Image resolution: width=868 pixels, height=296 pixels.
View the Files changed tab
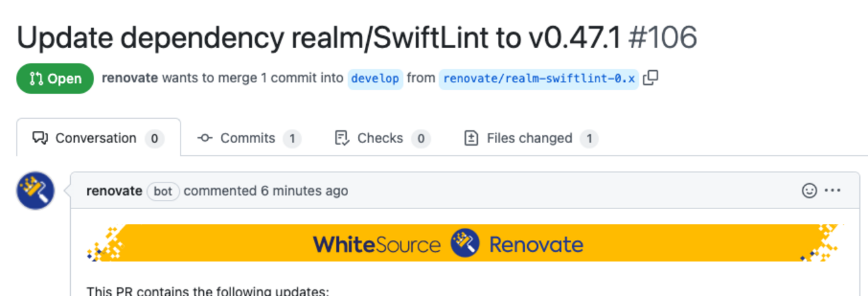pyautogui.click(x=529, y=138)
